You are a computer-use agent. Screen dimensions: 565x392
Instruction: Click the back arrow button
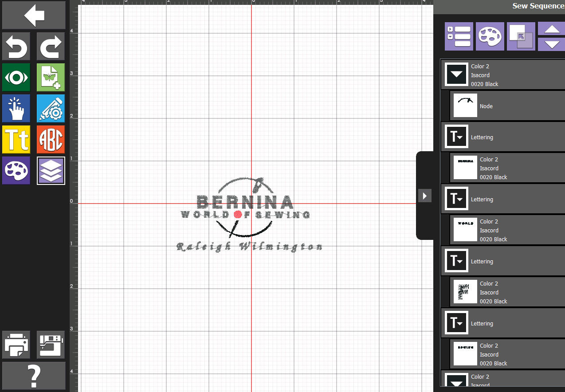34,16
